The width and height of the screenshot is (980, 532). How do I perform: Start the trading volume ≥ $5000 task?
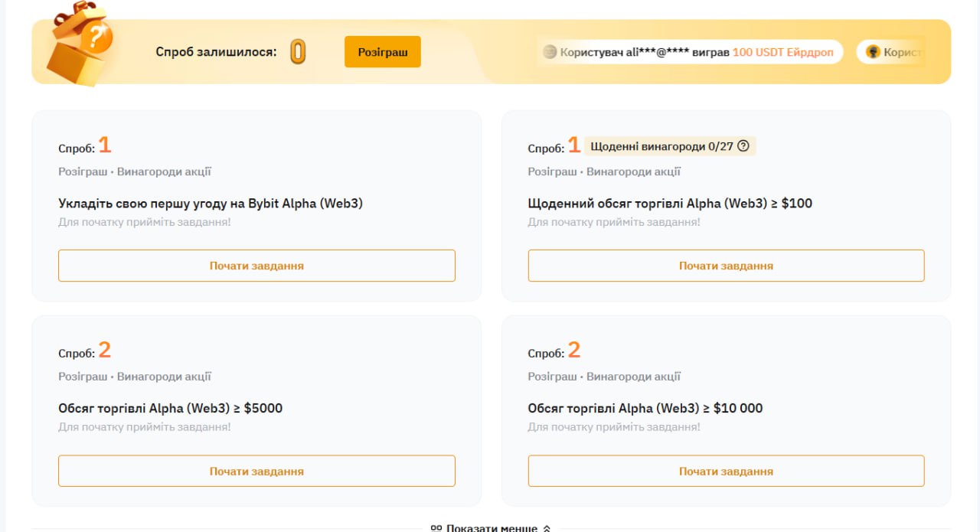pos(256,471)
